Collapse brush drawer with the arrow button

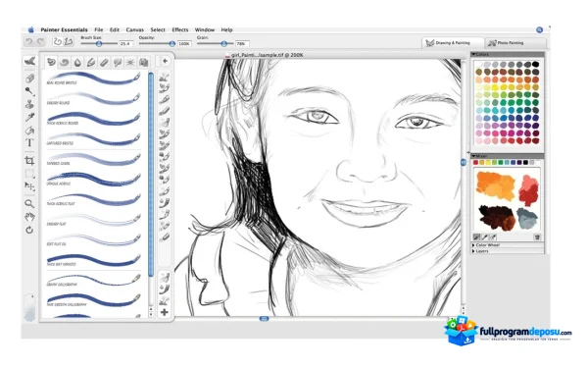point(165,61)
